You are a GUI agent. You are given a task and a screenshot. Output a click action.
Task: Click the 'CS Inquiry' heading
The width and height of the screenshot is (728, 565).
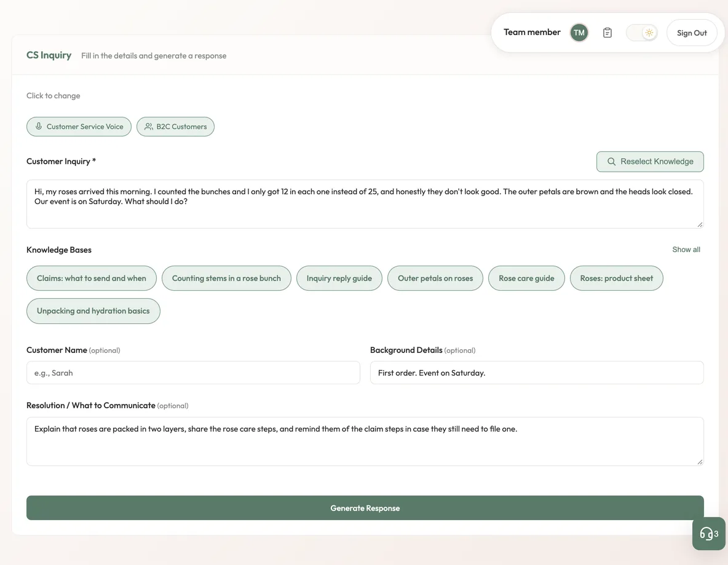coord(49,55)
